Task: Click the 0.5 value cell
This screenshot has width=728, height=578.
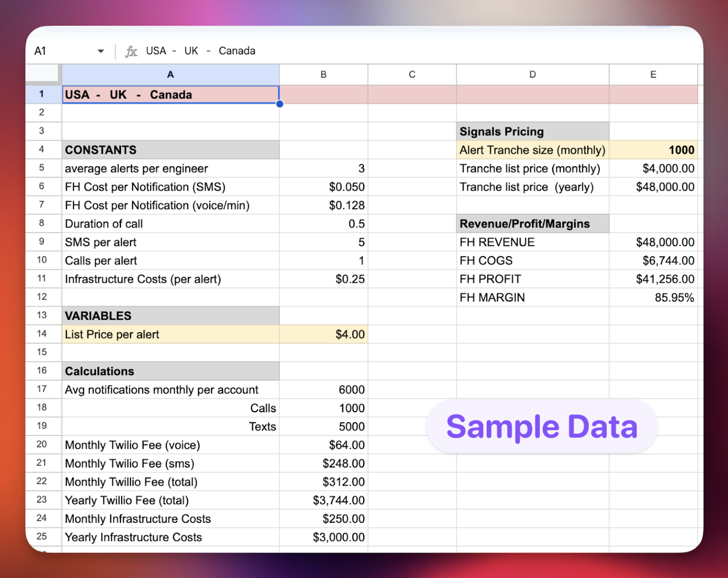Action: point(324,224)
